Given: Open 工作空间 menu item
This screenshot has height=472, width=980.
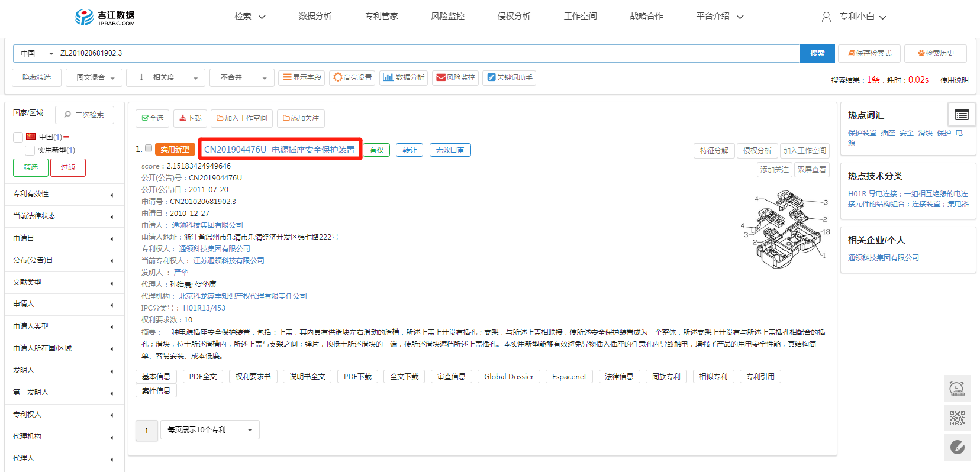Looking at the screenshot, I should 580,17.
